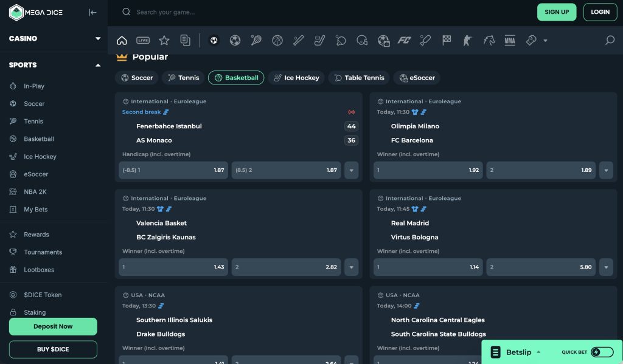Collapse sidebar with the arrow icon
This screenshot has height=364, width=623.
[x=92, y=12]
